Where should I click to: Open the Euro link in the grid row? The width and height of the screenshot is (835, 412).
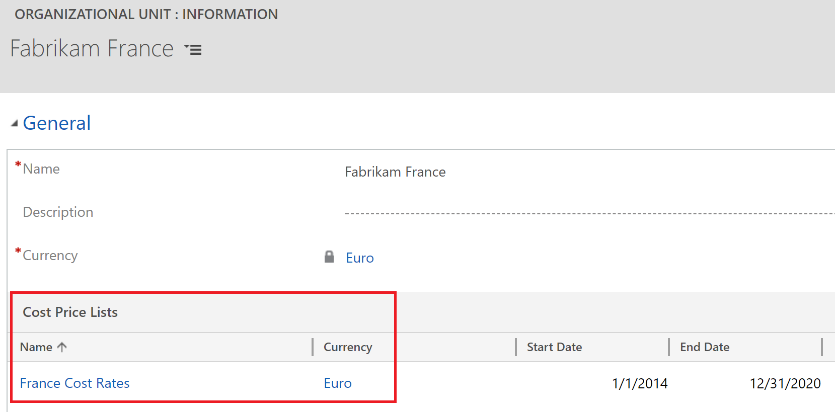point(338,383)
